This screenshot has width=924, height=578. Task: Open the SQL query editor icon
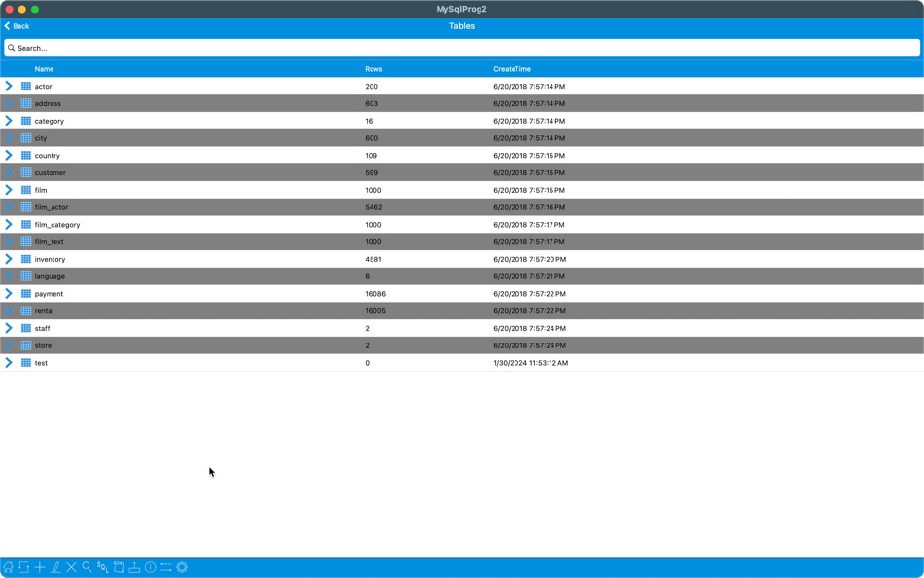coord(102,567)
